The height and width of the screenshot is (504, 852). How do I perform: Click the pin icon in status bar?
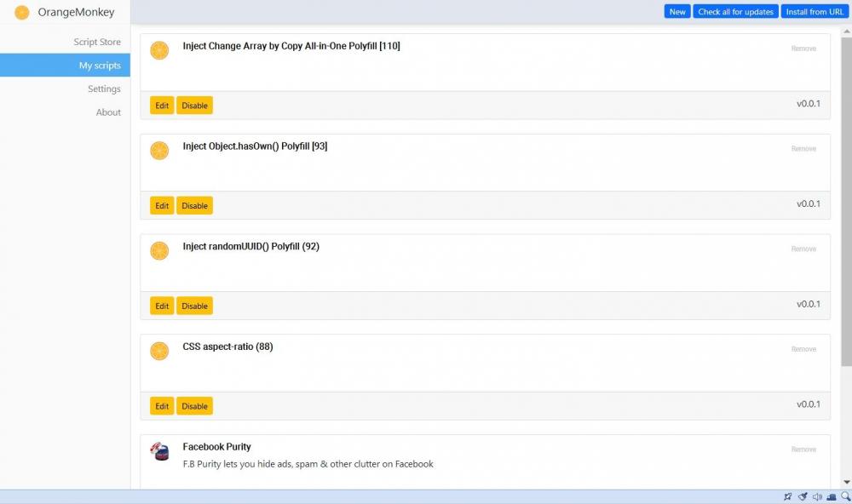(787, 497)
